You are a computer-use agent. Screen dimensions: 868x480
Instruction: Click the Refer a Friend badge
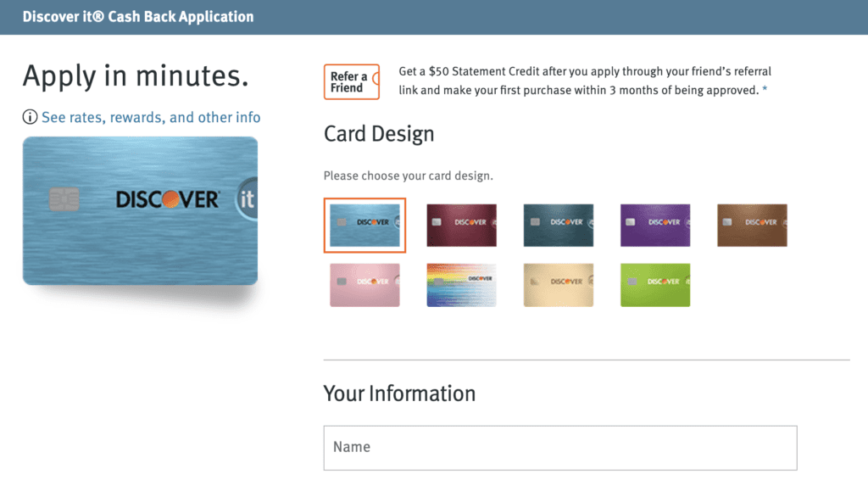(352, 82)
